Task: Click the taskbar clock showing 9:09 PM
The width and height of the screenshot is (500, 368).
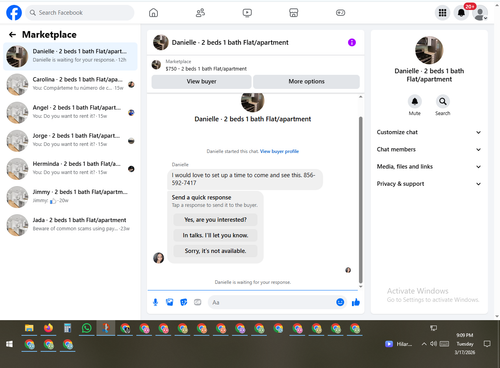Action: [465, 344]
